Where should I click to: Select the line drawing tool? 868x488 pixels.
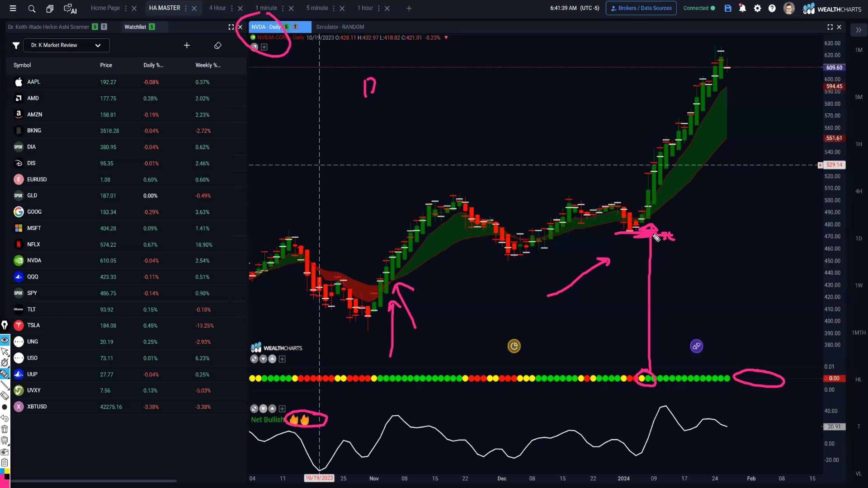(5, 385)
